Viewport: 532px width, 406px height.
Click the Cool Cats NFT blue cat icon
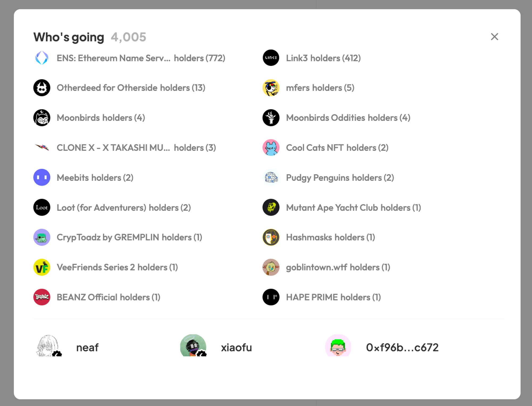click(x=271, y=147)
